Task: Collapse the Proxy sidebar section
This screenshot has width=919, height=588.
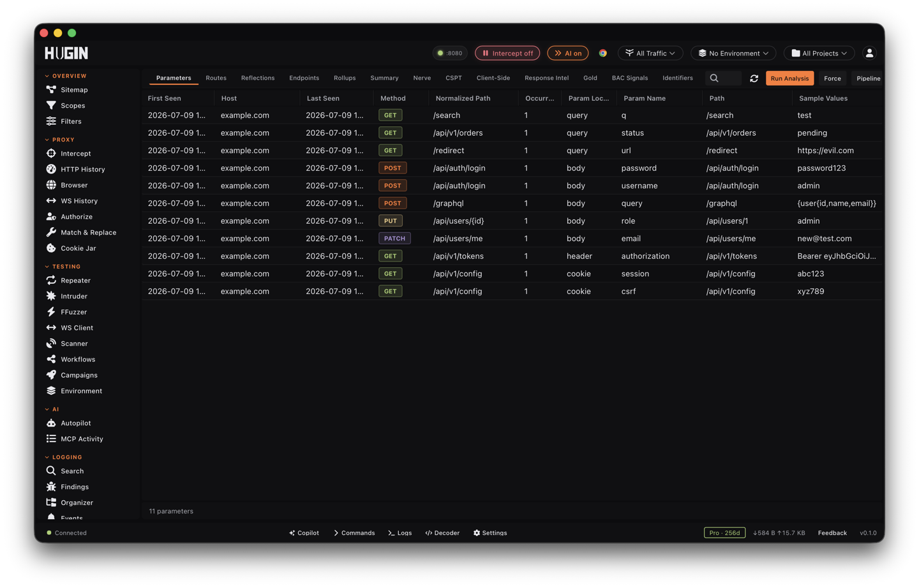Action: pyautogui.click(x=60, y=140)
